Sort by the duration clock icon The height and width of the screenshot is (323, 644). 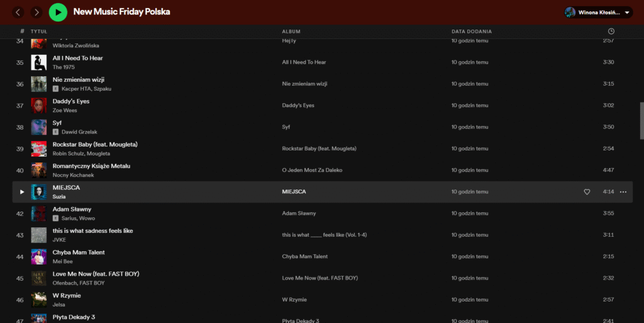pyautogui.click(x=611, y=31)
